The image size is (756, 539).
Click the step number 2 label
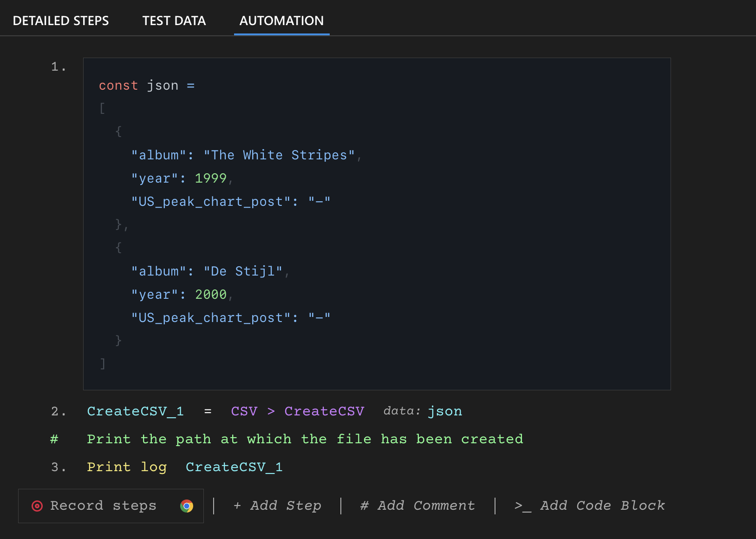(59, 411)
